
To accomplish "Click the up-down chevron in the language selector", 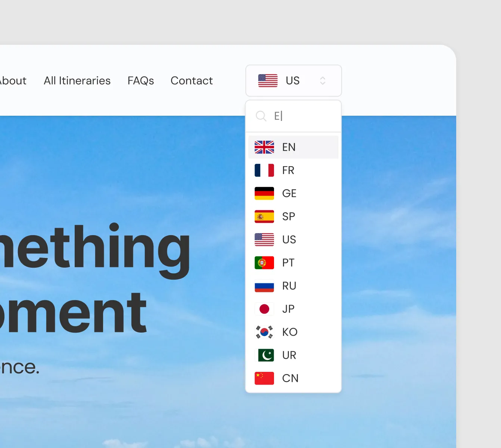I will click(323, 81).
